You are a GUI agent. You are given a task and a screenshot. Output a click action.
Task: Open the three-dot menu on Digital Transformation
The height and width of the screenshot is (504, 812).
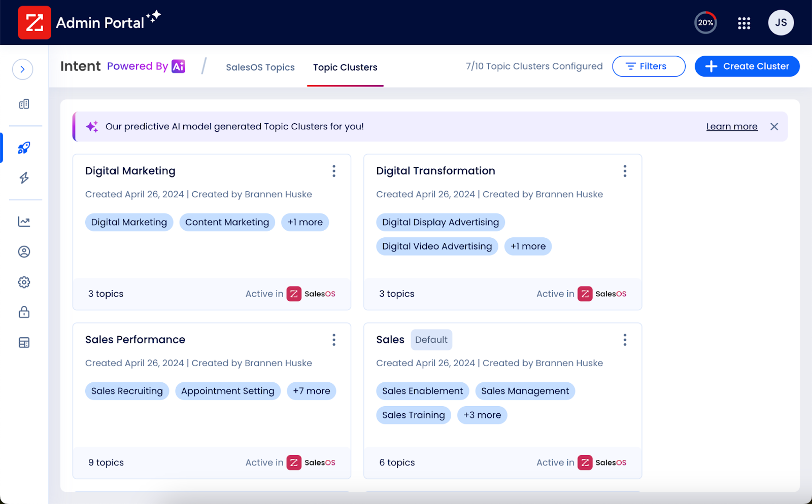(625, 171)
